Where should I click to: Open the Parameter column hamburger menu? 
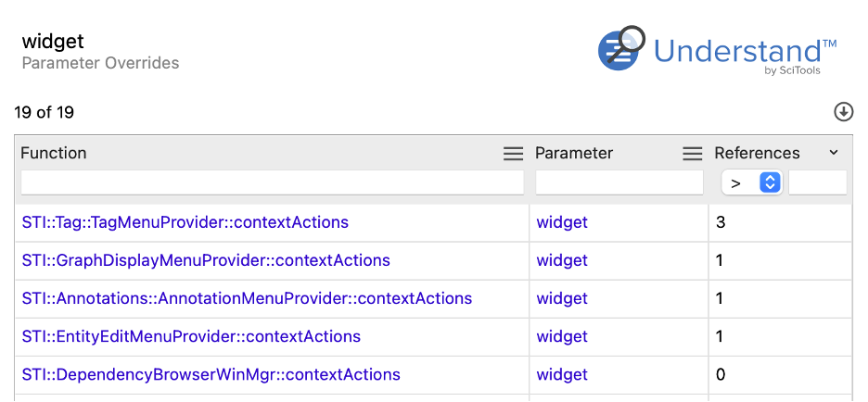(x=692, y=154)
